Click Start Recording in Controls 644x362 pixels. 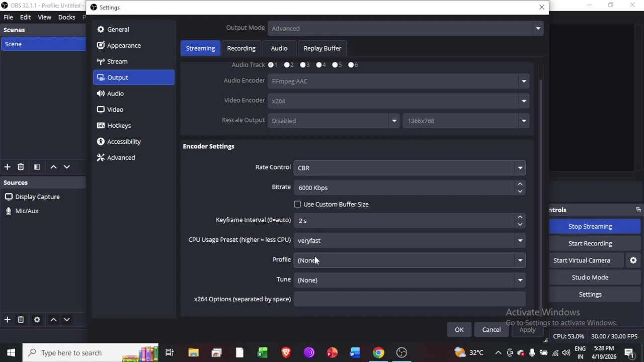pyautogui.click(x=590, y=243)
